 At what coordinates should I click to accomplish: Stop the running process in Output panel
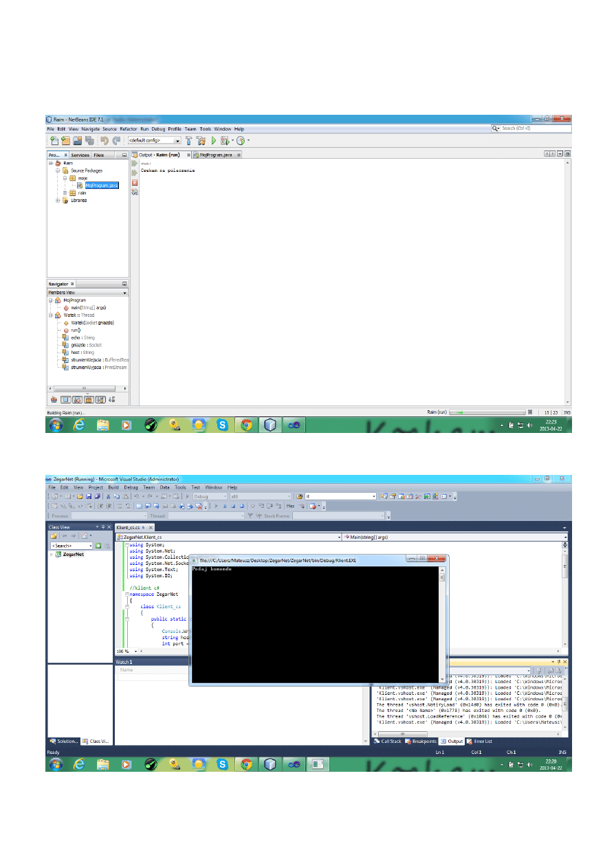point(135,183)
